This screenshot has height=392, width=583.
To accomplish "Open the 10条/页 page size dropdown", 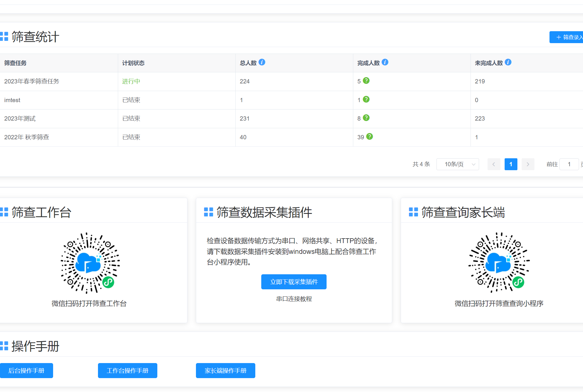I will [457, 164].
